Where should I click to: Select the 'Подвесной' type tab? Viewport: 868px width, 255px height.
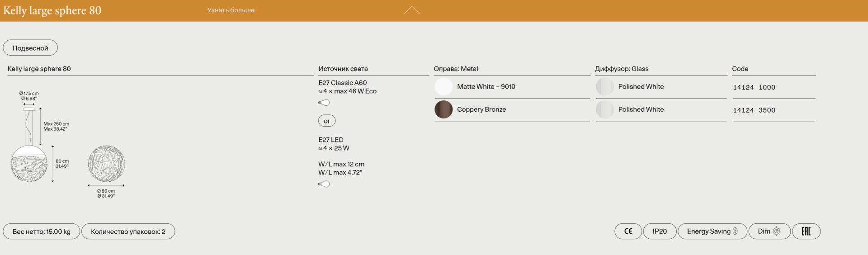(x=30, y=48)
